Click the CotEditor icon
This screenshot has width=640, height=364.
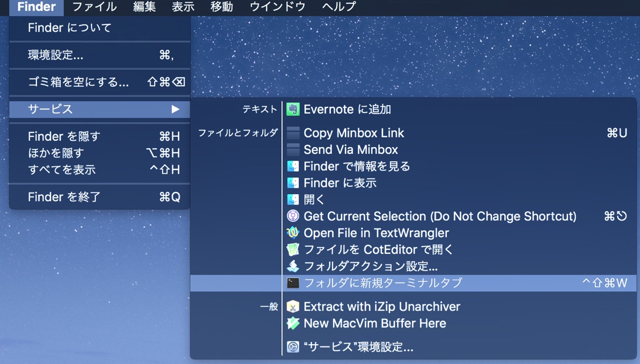click(293, 249)
